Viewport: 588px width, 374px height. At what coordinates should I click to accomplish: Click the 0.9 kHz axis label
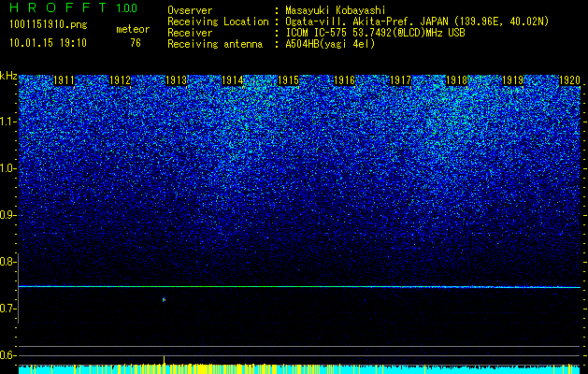pos(8,215)
